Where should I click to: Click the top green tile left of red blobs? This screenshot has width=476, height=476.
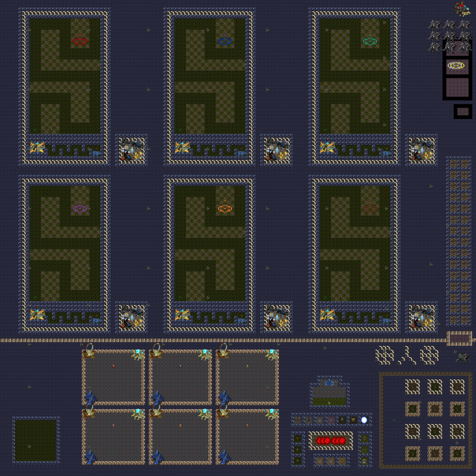coord(297,438)
